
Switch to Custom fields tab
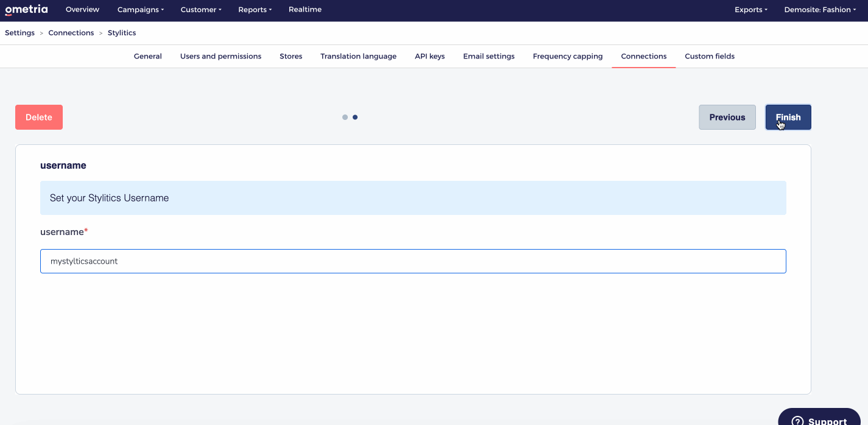pos(710,56)
